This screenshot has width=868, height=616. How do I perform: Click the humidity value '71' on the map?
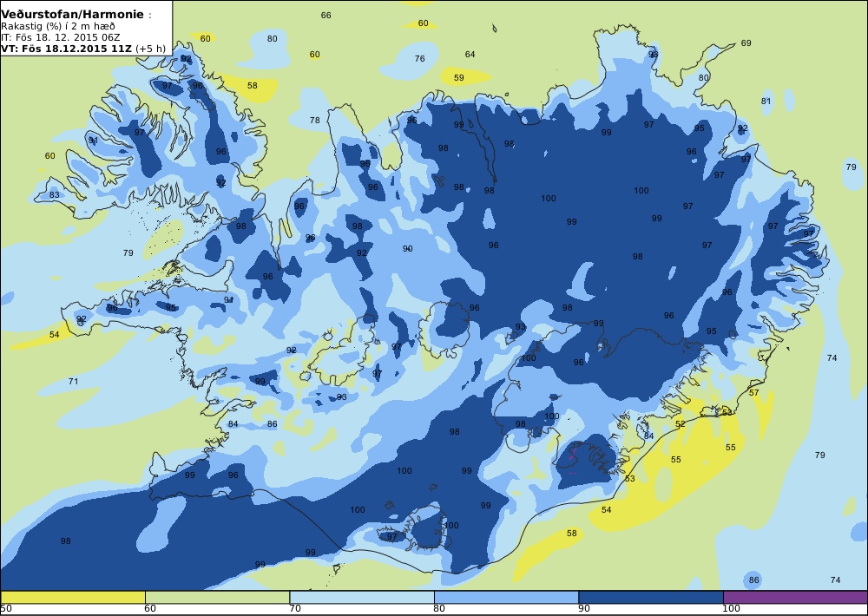click(73, 381)
